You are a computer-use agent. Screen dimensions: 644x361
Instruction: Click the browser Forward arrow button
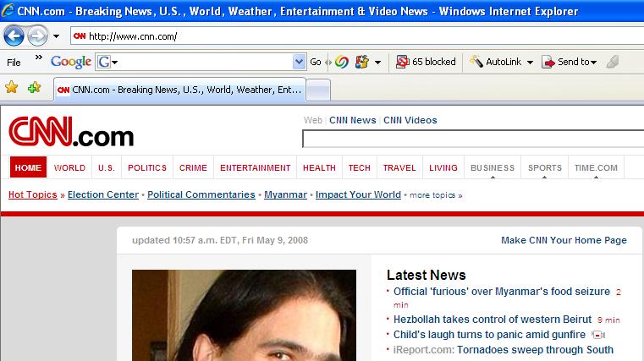click(x=37, y=36)
